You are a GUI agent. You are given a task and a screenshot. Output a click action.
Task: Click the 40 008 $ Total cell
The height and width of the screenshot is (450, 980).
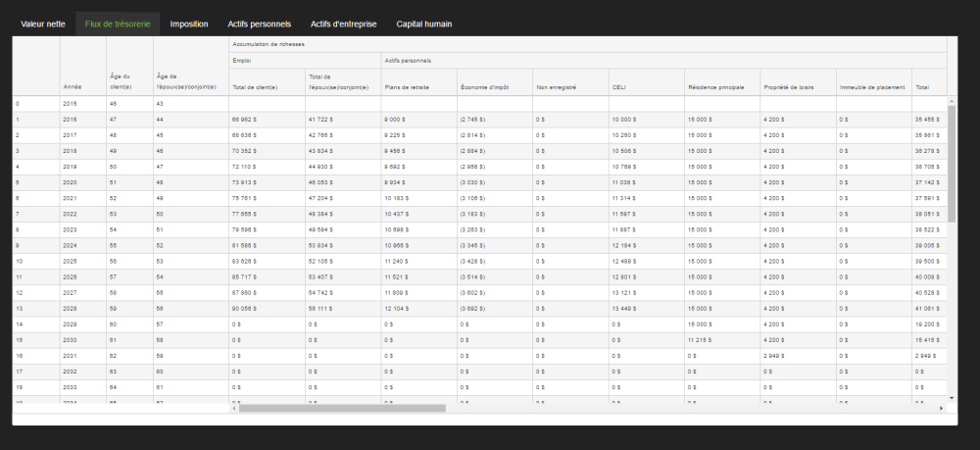pyautogui.click(x=930, y=276)
